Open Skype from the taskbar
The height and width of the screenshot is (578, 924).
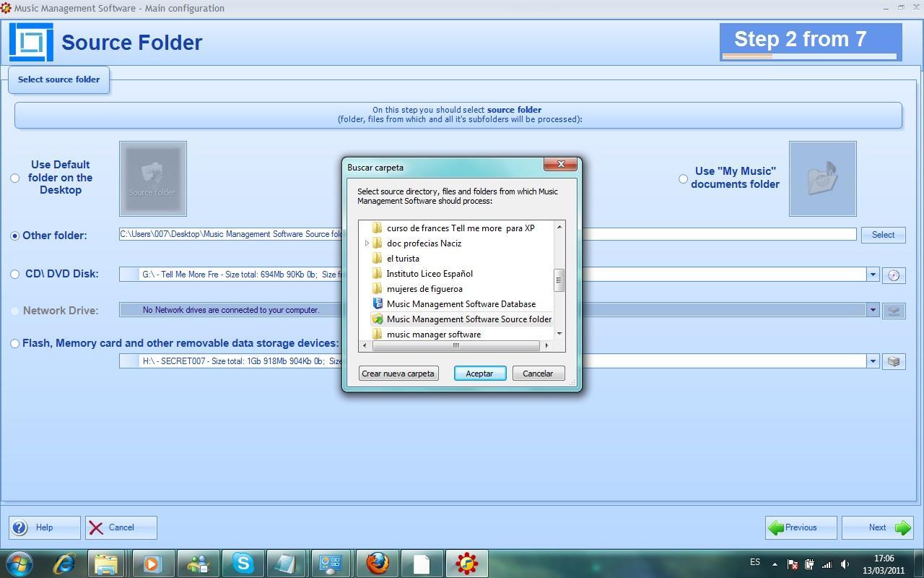pos(243,563)
